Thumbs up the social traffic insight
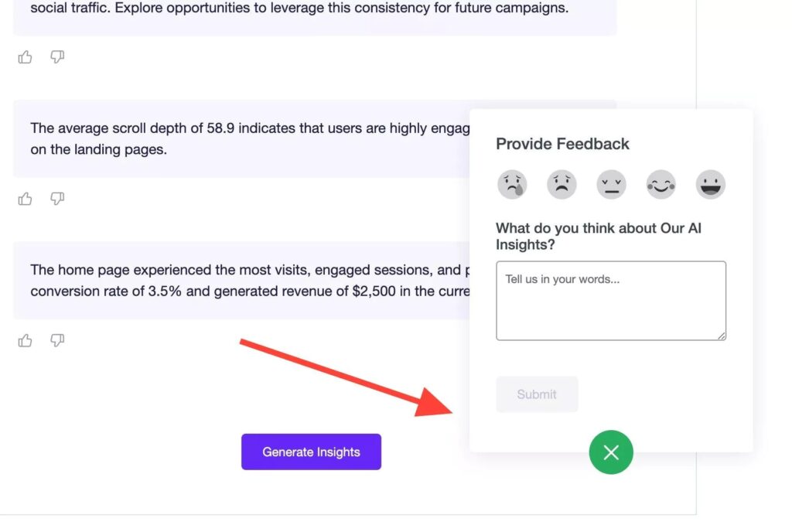The image size is (792, 532). pos(25,56)
